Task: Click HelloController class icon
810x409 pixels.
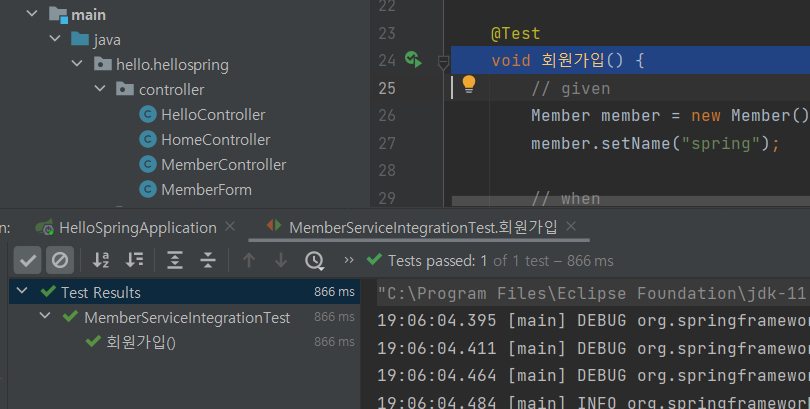Action: [x=148, y=114]
